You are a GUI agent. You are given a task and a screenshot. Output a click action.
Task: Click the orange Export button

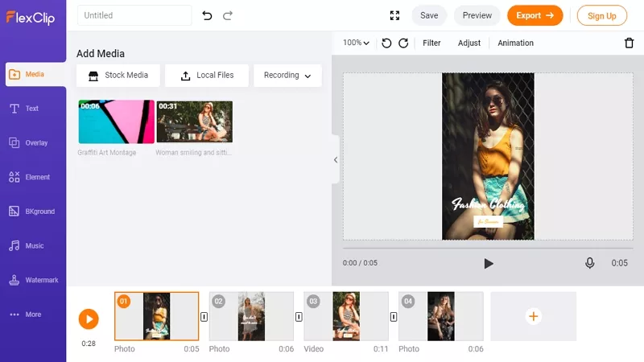point(535,15)
